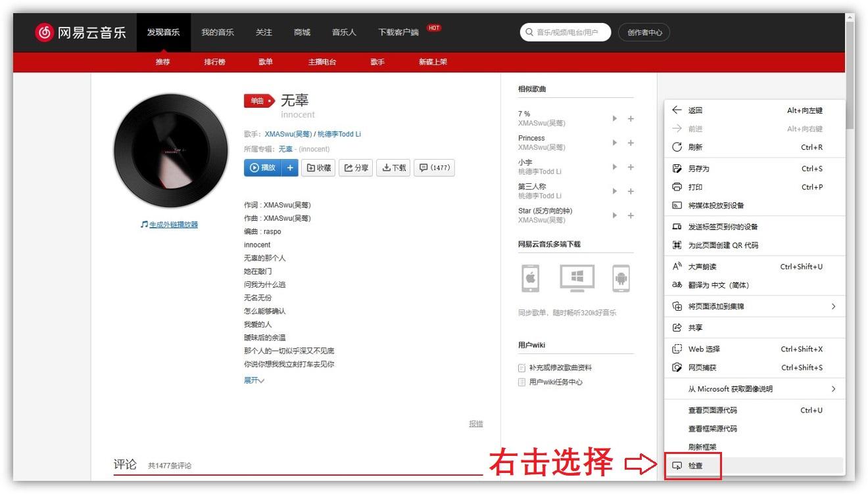Add similar song "Princess" to playlist
The width and height of the screenshot is (868, 494).
point(631,143)
